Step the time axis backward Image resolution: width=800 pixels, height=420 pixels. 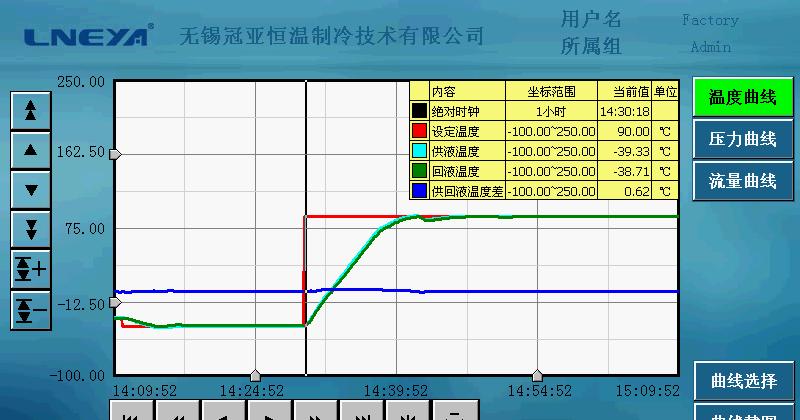coord(223,411)
